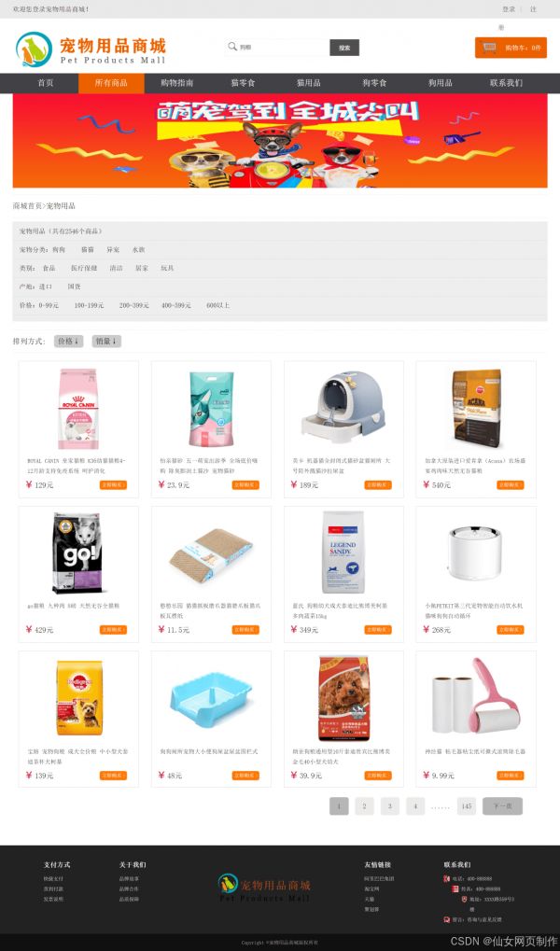560x951 pixels.
Task: Click the search magnifier icon
Action: tap(231, 47)
